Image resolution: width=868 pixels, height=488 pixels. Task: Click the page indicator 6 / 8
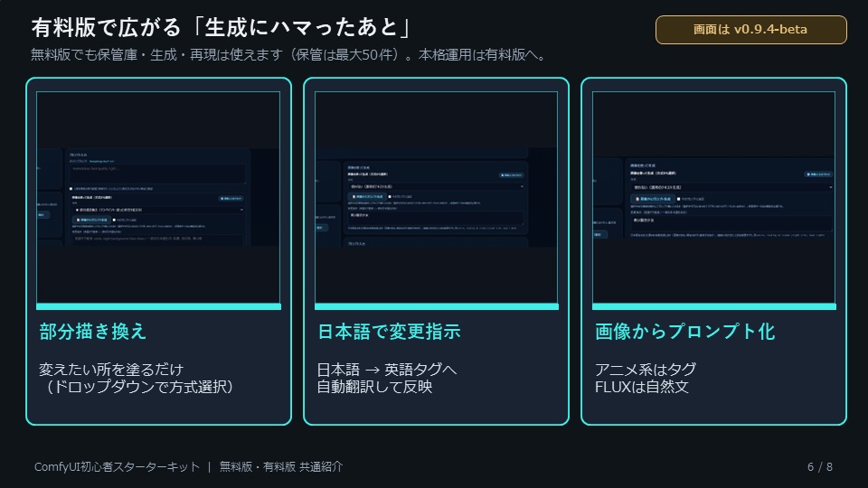click(820, 467)
